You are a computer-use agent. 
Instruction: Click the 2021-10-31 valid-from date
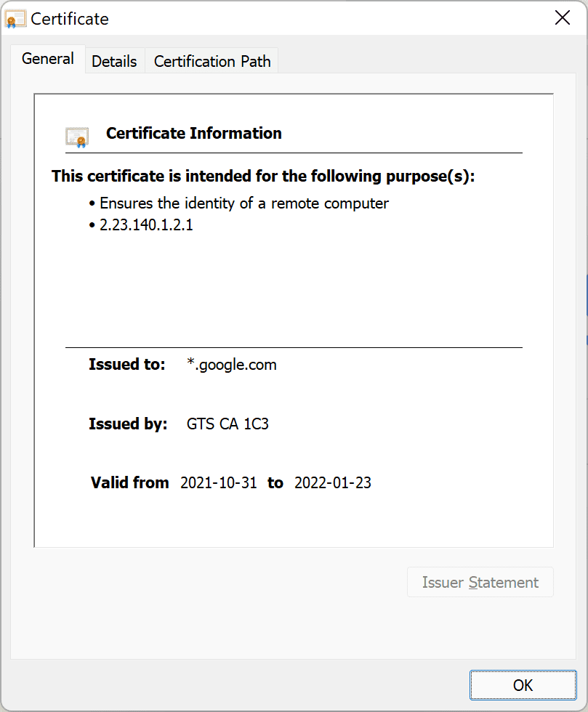219,482
